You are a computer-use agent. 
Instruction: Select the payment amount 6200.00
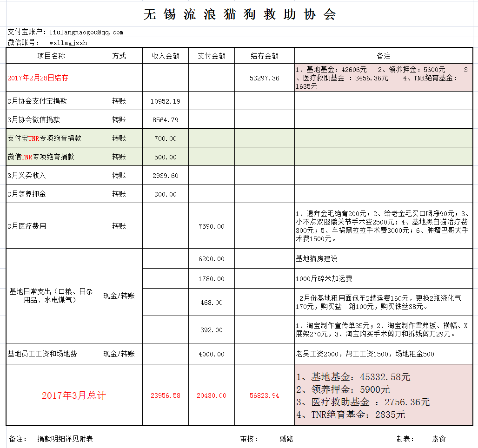[212, 259]
